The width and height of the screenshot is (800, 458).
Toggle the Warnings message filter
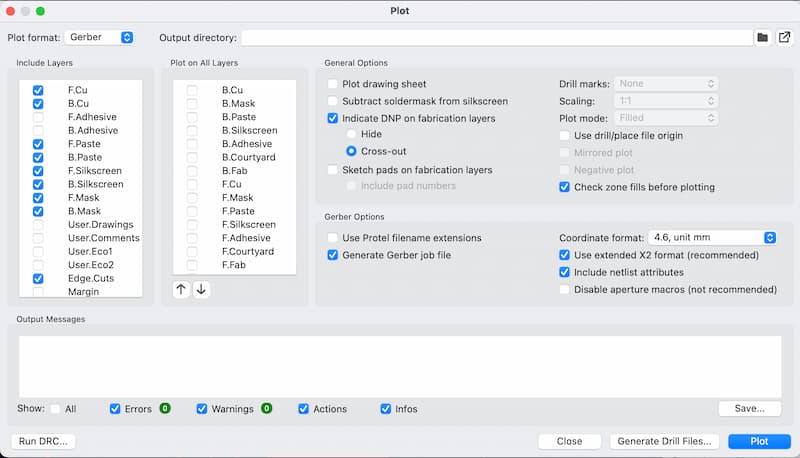[202, 409]
